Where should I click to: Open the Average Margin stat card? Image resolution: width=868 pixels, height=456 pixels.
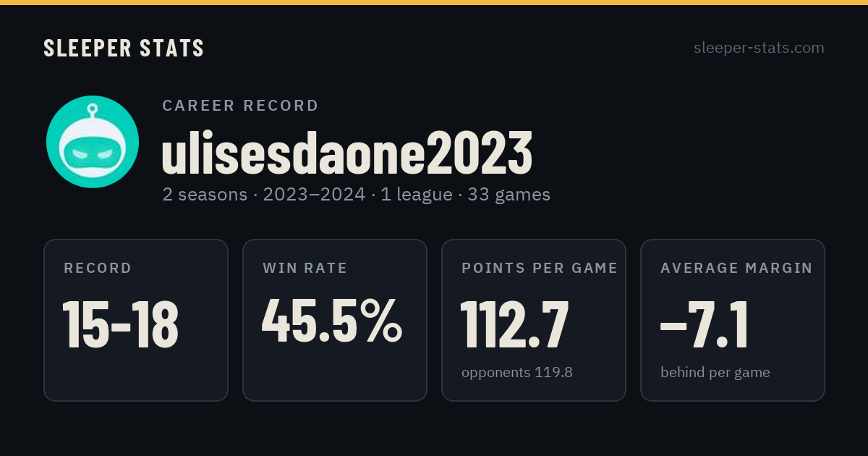click(733, 320)
